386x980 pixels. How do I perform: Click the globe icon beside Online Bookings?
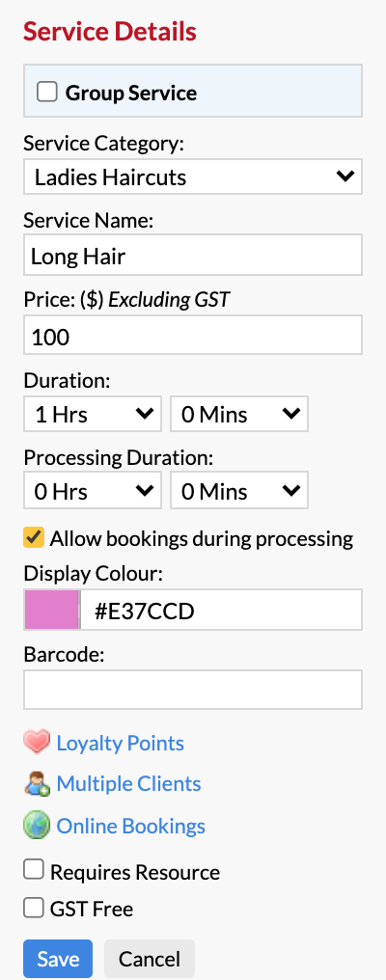[x=37, y=827]
